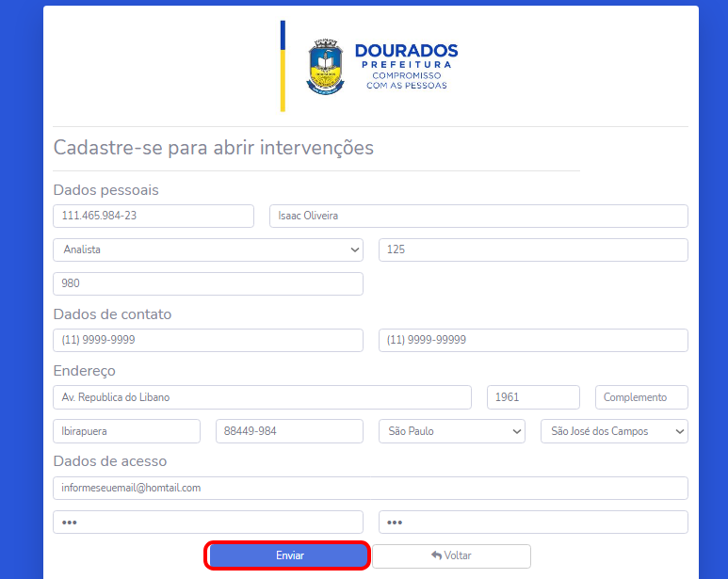Image resolution: width=728 pixels, height=579 pixels.
Task: Open the Analista role dropdown
Action: pyautogui.click(x=208, y=249)
